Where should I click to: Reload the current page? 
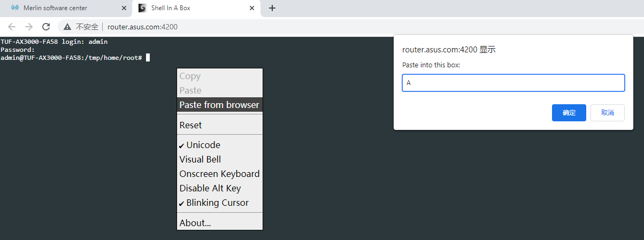point(46,27)
